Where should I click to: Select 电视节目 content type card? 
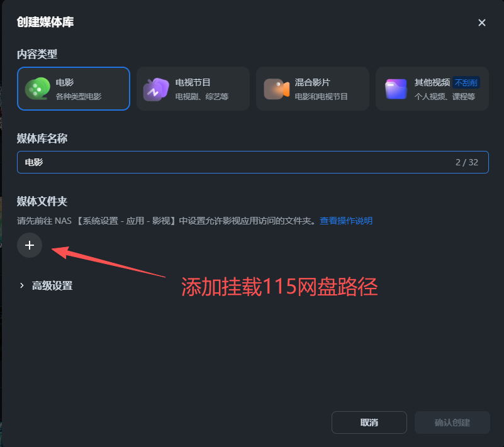point(193,89)
